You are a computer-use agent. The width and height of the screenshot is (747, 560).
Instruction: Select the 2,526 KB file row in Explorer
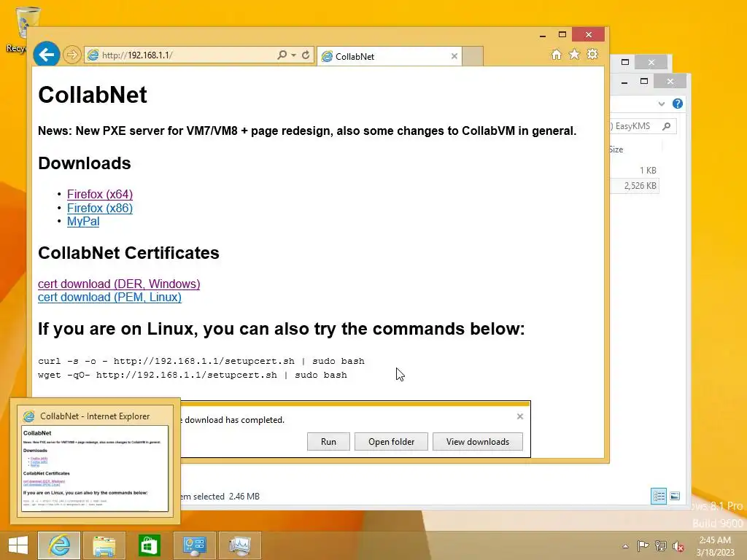[635, 186]
